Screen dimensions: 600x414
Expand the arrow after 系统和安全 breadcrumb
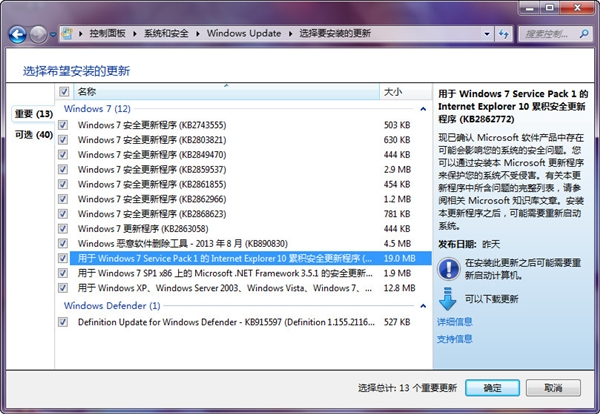coord(198,34)
